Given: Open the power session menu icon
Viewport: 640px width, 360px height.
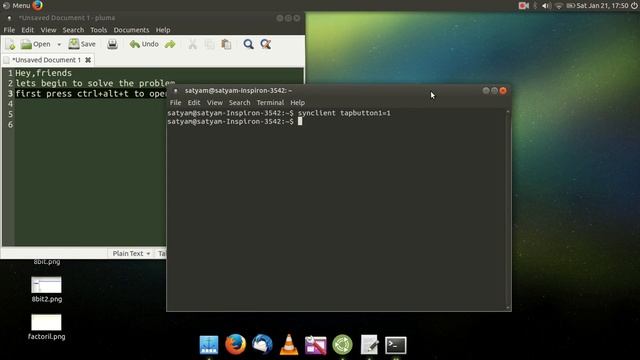Looking at the screenshot, I should coord(634,5).
